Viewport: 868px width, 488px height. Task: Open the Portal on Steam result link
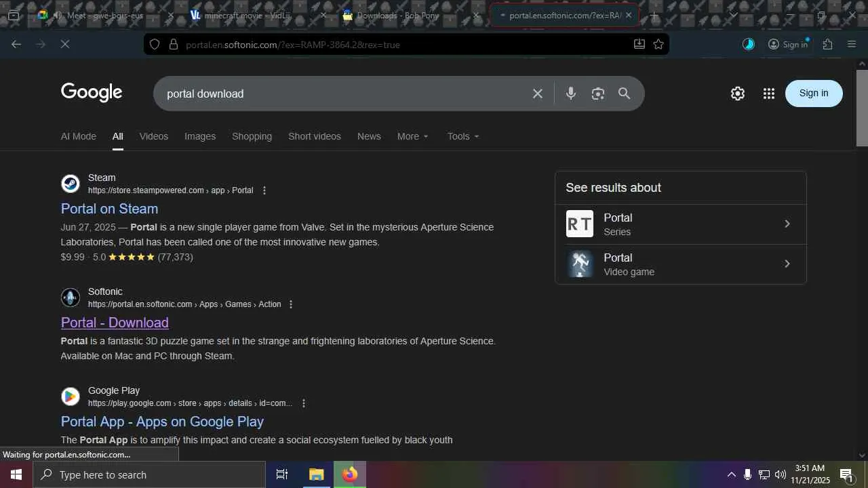tap(109, 209)
